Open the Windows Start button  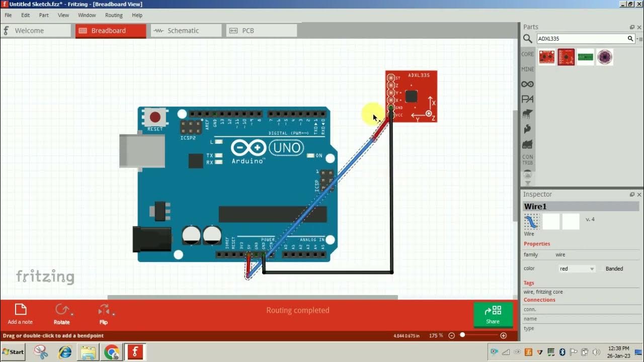click(x=13, y=352)
